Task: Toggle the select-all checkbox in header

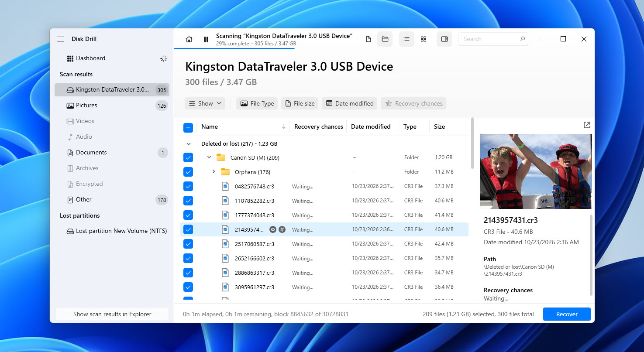Action: click(188, 127)
